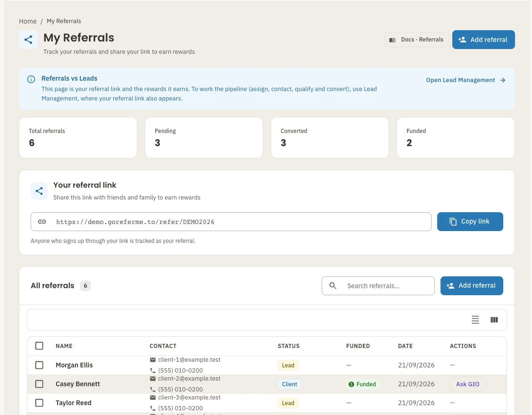Click the email icon in Morgan Ellis row
532x415 pixels.
[153, 360]
